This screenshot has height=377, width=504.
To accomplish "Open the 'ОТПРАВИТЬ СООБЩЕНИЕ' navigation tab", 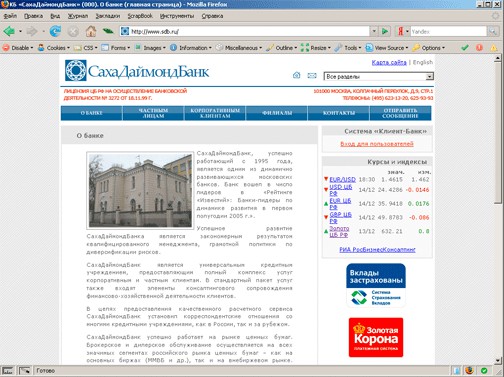I will point(400,113).
